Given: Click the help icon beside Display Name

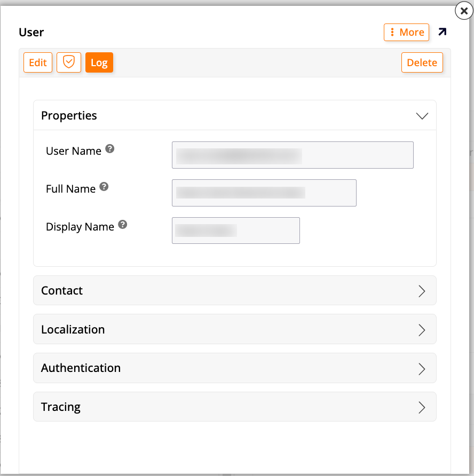Looking at the screenshot, I should [122, 225].
